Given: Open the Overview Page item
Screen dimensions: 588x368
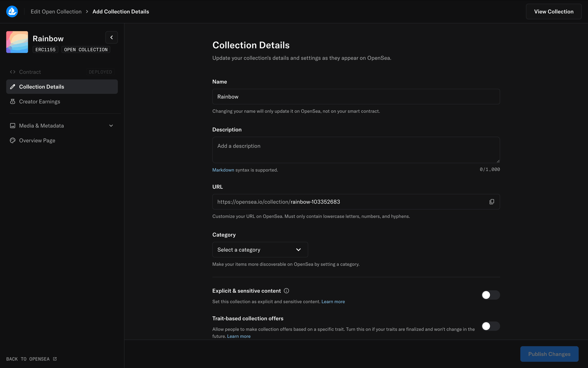Looking at the screenshot, I should click(x=62, y=140).
